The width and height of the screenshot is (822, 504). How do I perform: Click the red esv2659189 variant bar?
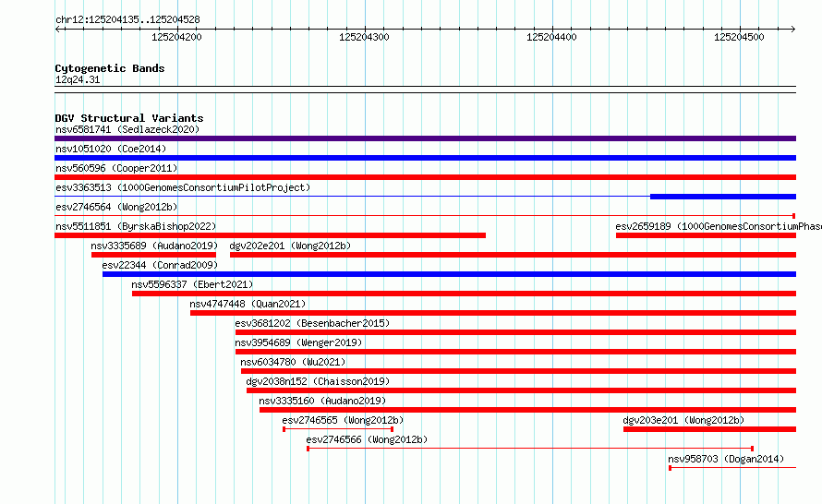pyautogui.click(x=707, y=235)
